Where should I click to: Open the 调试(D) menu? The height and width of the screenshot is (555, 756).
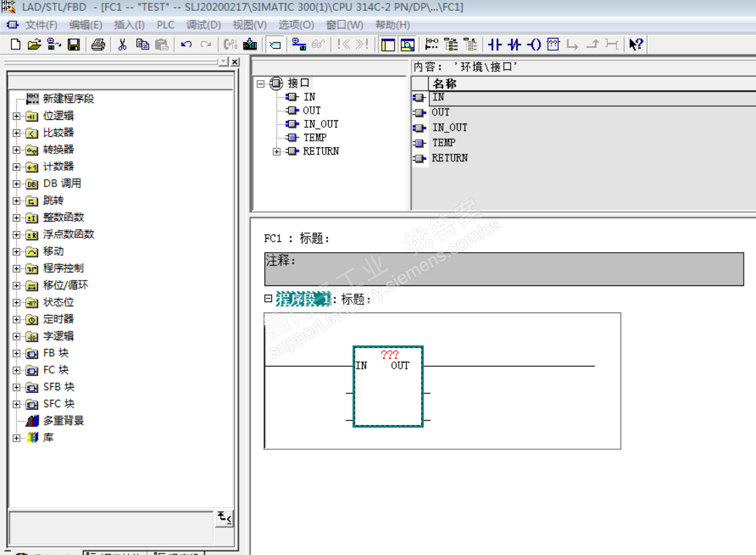[203, 25]
